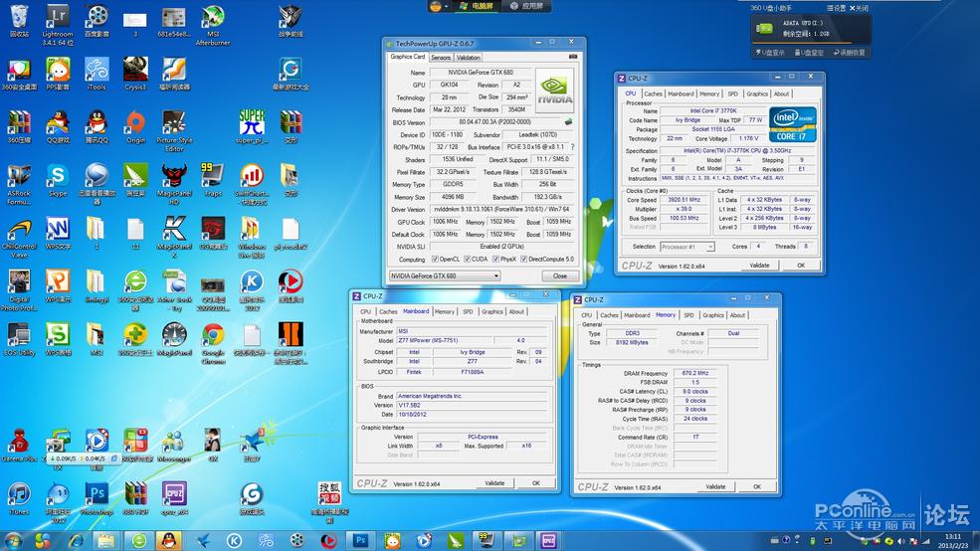Click the DRAM Frequency value "670.2 MHz"

click(x=695, y=373)
